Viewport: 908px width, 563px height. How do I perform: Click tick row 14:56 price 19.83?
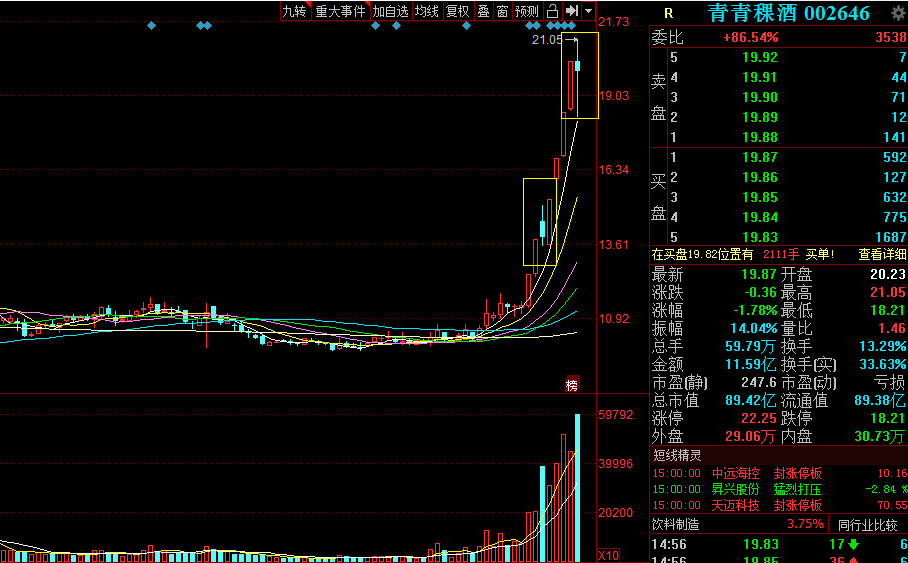(x=761, y=544)
